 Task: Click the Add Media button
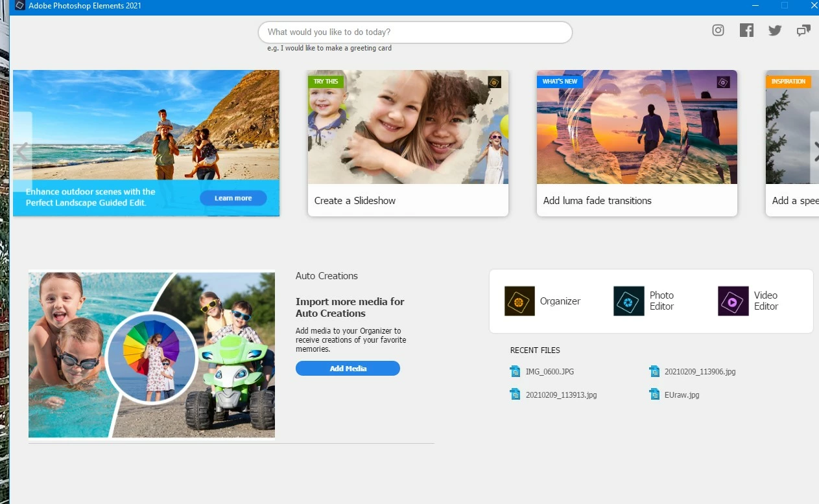pos(348,369)
